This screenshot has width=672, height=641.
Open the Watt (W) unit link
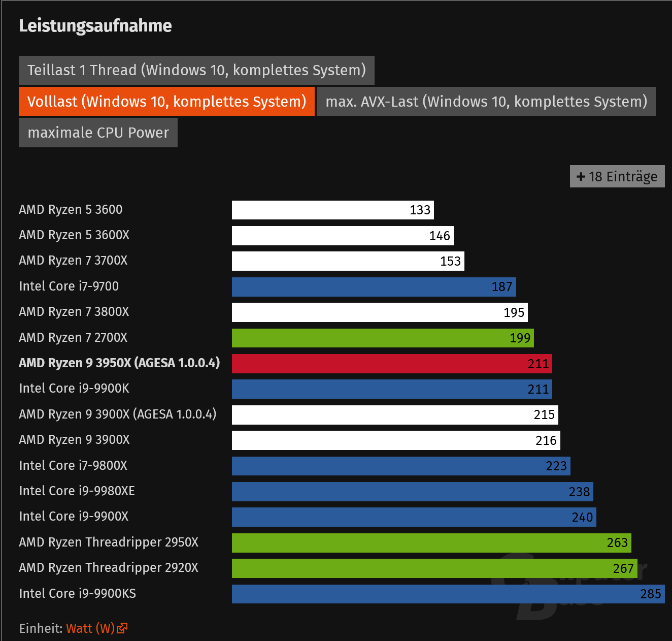(x=90, y=628)
